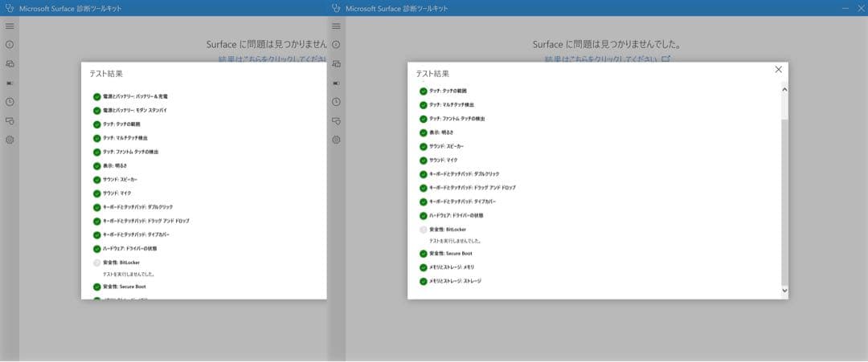868x362 pixels.
Task: Click gray status circle beside BitLocker in right window
Action: click(x=424, y=230)
